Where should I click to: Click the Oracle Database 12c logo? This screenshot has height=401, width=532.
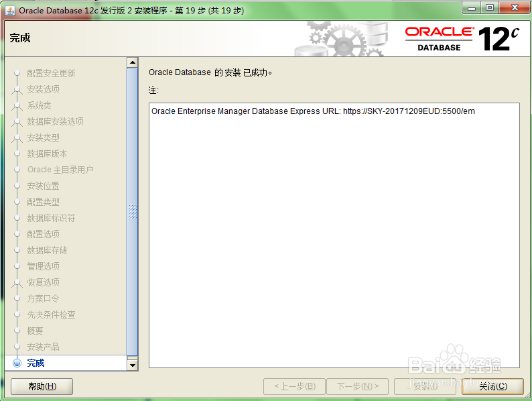tap(462, 39)
